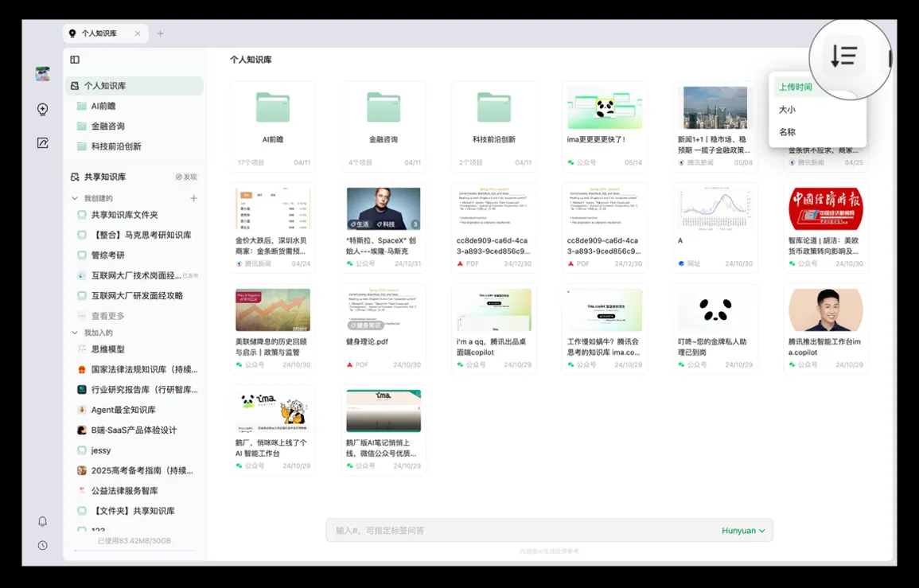The height and width of the screenshot is (588, 919).
Task: Collapse the 我创建的 section
Action: tap(76, 198)
